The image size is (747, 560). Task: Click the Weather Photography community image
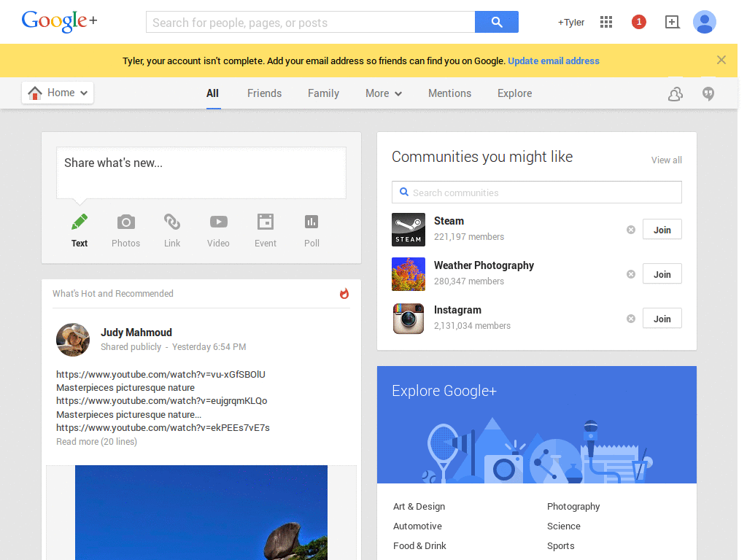(409, 274)
